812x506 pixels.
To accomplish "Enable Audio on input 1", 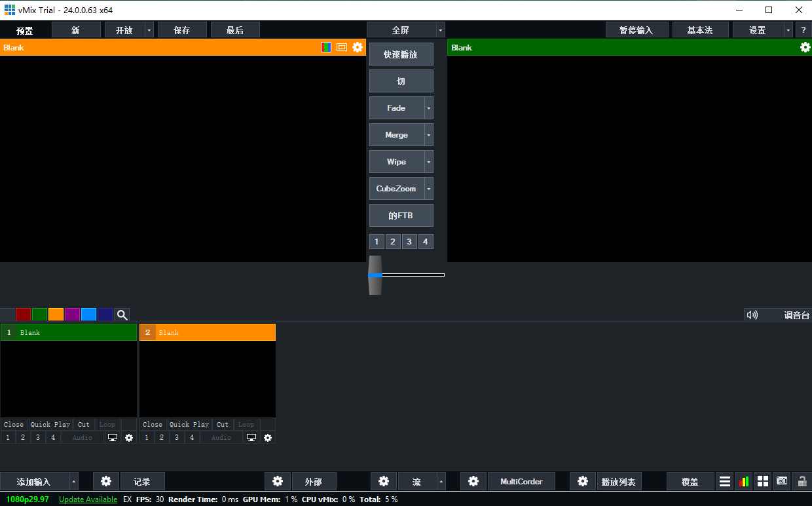I will (x=82, y=437).
